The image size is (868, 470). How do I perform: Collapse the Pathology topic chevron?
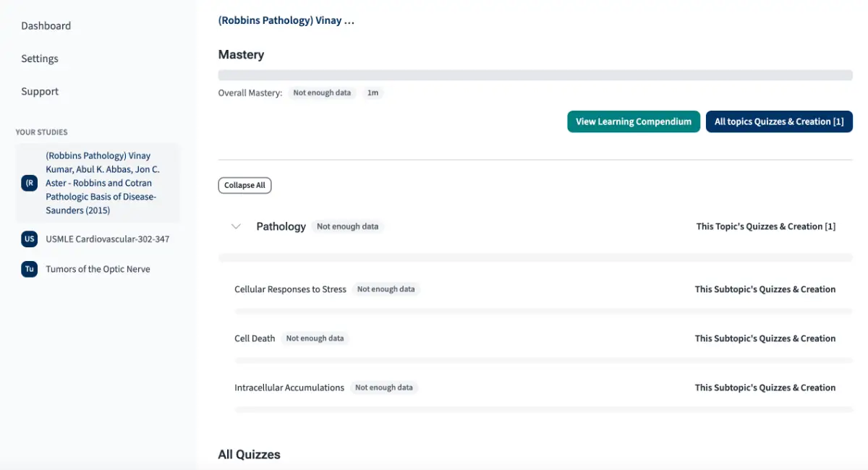[x=236, y=226]
